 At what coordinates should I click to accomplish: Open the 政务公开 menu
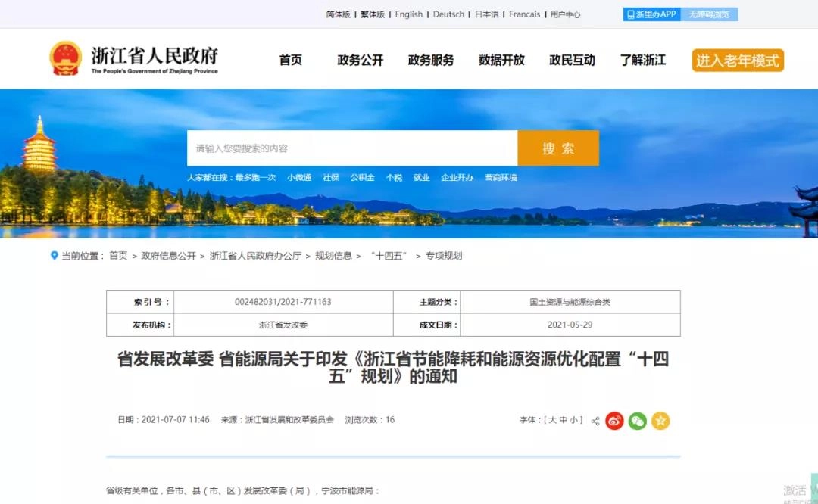pyautogui.click(x=360, y=61)
